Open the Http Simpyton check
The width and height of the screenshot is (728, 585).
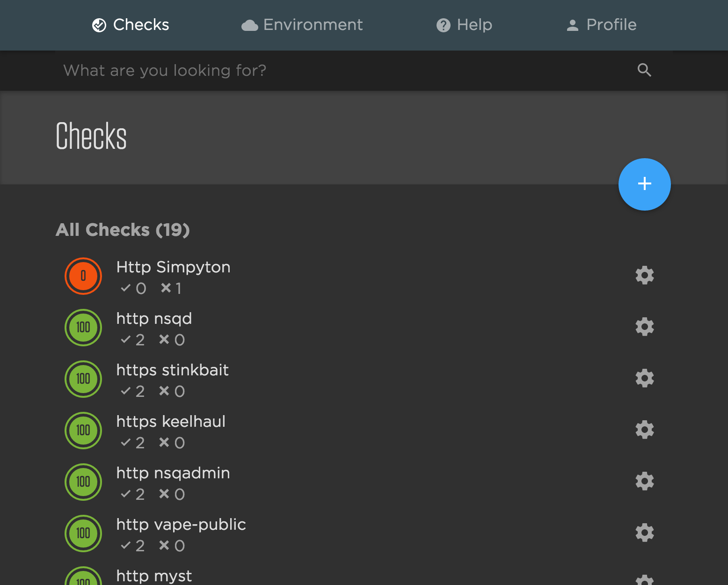[173, 267]
